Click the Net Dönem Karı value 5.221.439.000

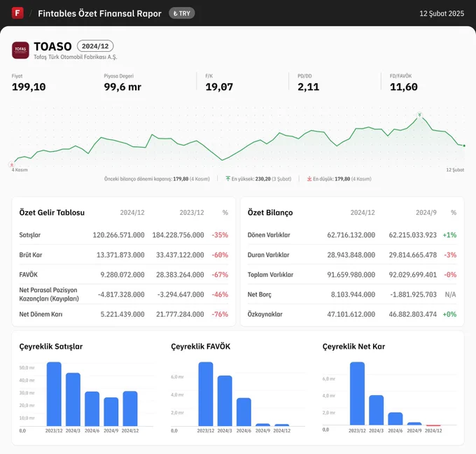tap(122, 315)
